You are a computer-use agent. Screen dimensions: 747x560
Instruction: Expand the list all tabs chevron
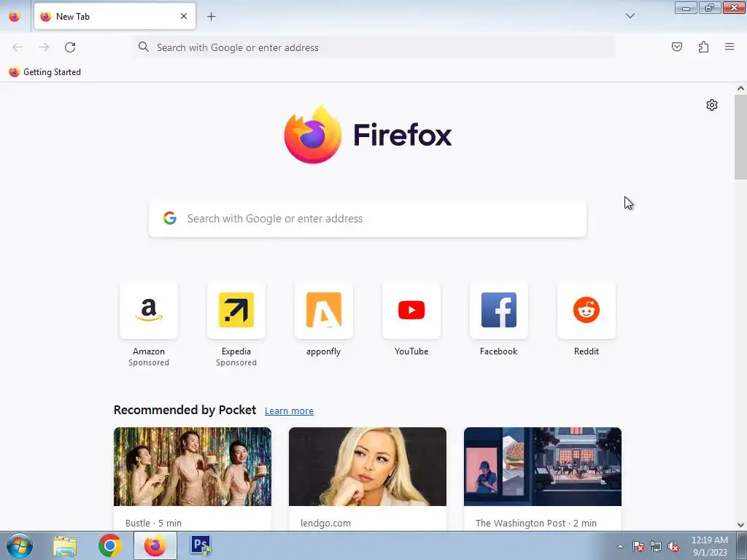630,16
